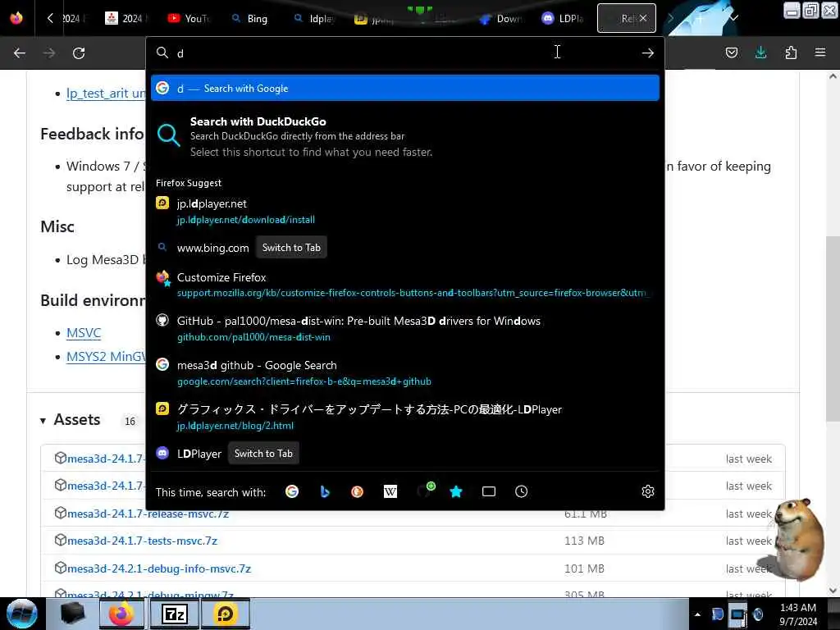
Task: Select 'd — Search with Google' suggestion
Action: pos(405,88)
